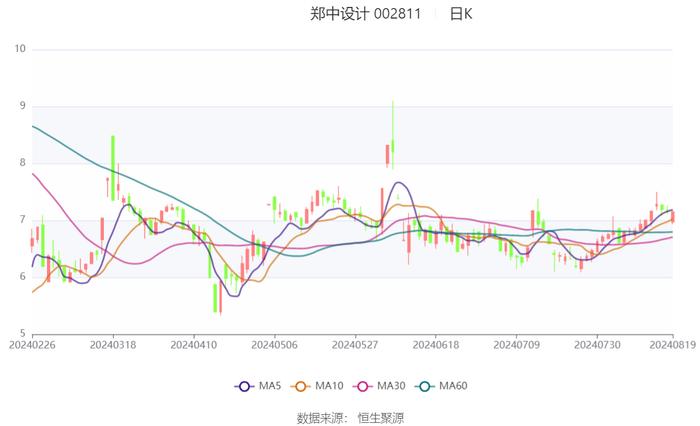The image size is (700, 426).
Task: Click y-axis value 9
Action: pyautogui.click(x=23, y=106)
